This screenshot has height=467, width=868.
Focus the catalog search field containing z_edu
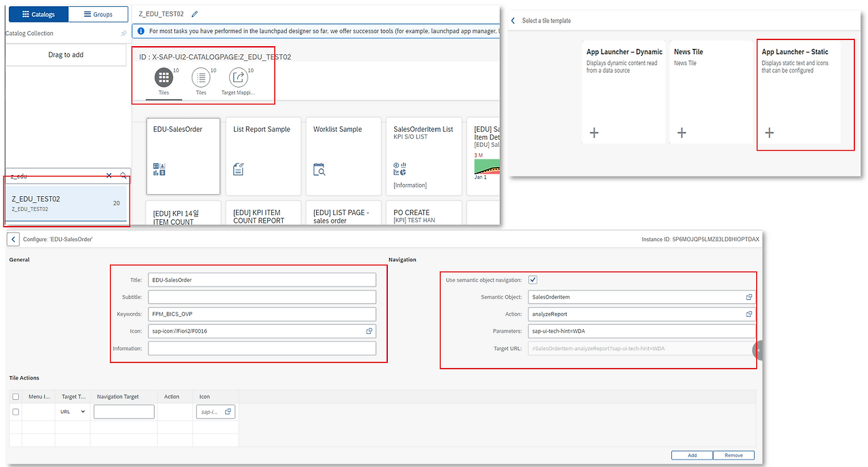tap(54, 176)
